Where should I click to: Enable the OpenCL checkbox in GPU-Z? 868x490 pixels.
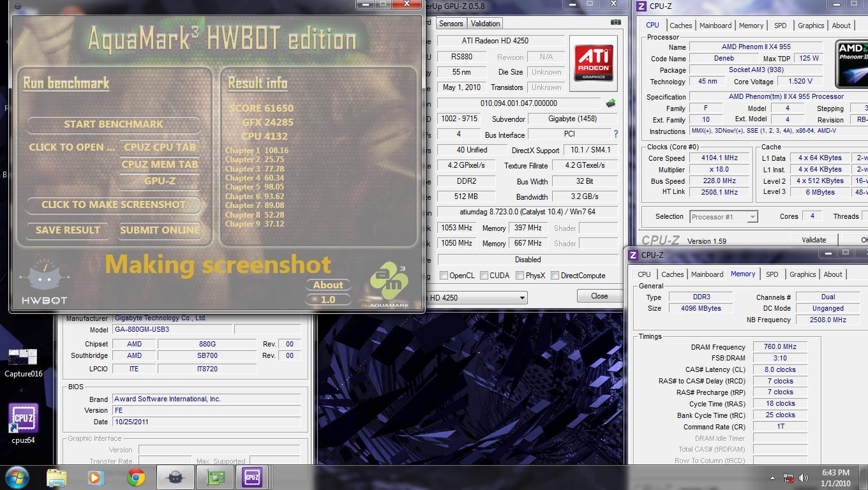coord(444,276)
